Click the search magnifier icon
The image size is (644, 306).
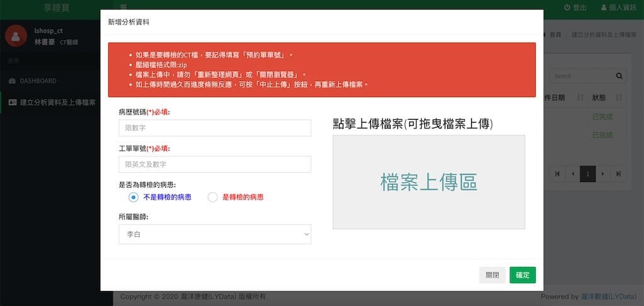coord(619,76)
